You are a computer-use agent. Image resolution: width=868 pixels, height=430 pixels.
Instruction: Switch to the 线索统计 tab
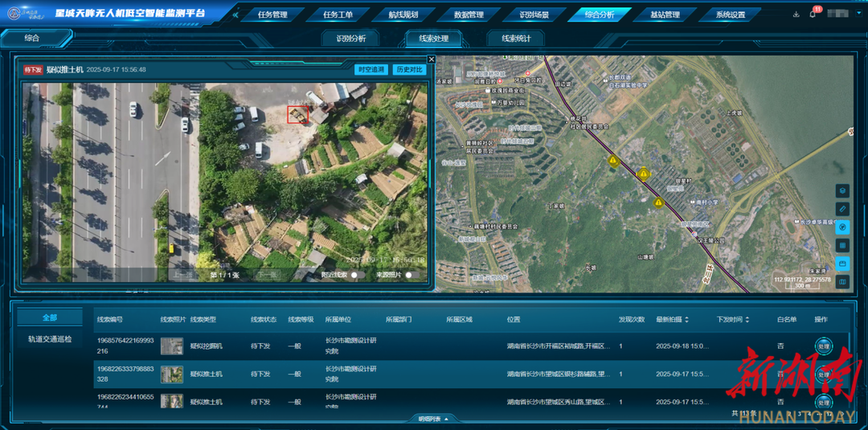coord(521,39)
